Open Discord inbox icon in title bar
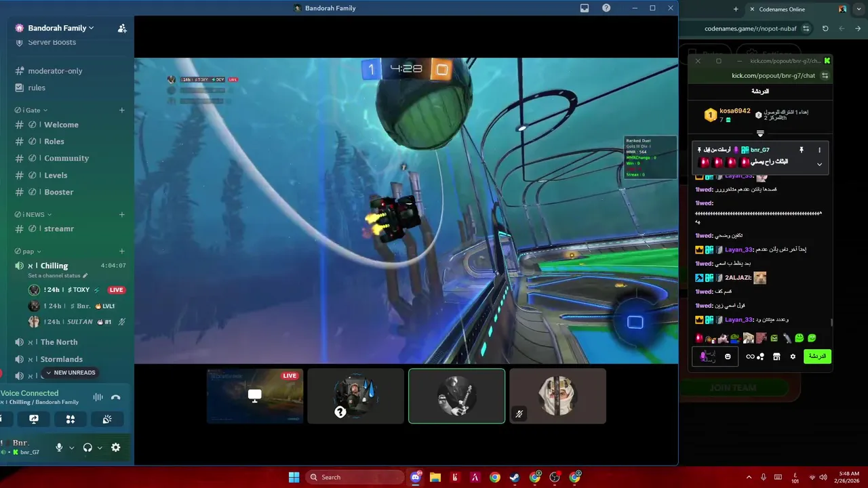This screenshot has height=488, width=868. [x=585, y=8]
